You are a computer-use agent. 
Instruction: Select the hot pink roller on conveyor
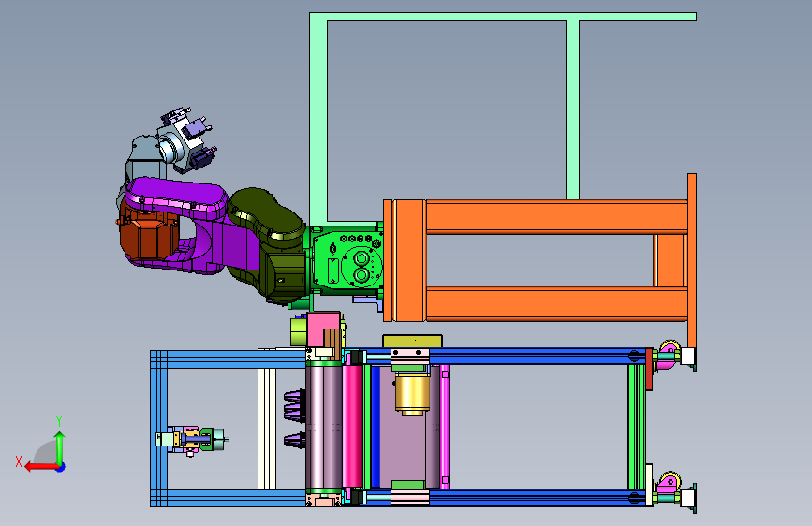[x=351, y=426]
